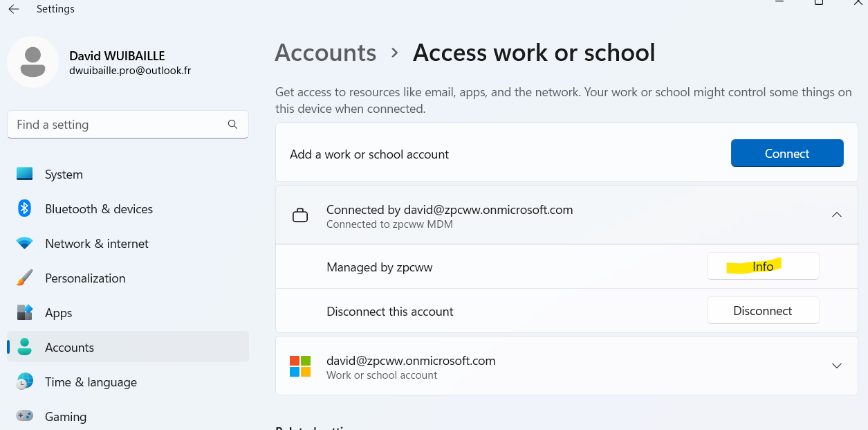Go to Accounts breadcrumb
Screen dimensions: 868x430
pyautogui.click(x=326, y=53)
